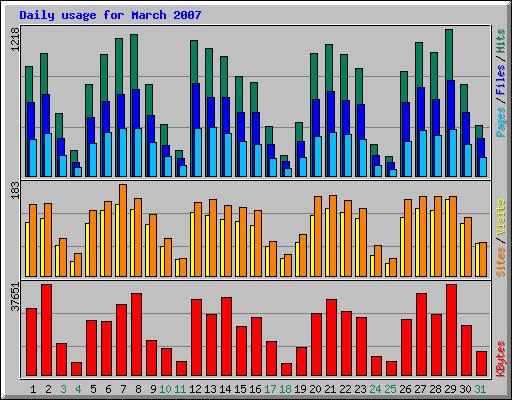Click the 1218 axis label of the hits chart

15,40
